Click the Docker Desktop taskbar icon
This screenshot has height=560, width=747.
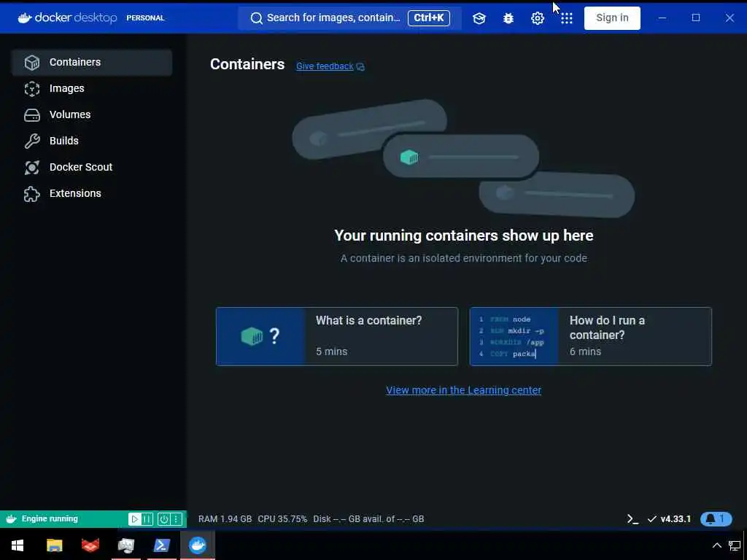(x=197, y=545)
